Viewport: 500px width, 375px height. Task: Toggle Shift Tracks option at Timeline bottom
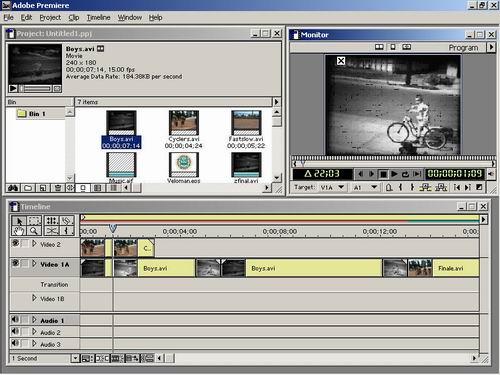coord(133,358)
